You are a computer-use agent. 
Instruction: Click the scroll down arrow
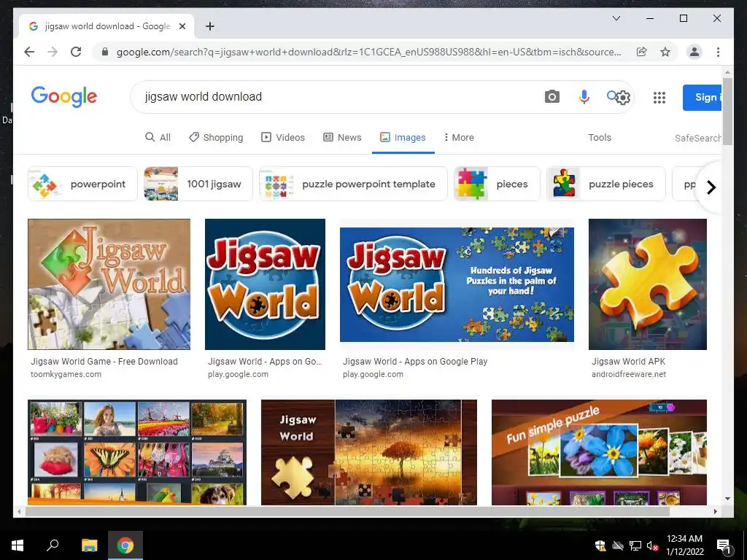coord(727,499)
